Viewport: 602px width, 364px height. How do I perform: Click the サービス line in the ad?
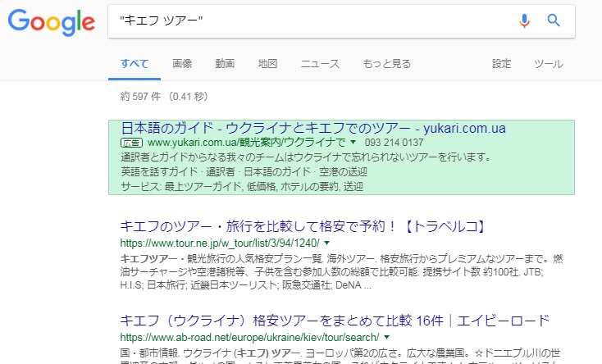(x=242, y=187)
